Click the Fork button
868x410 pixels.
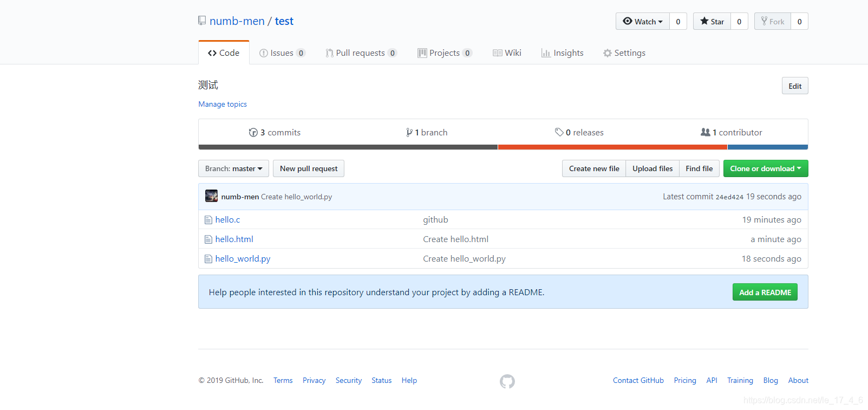click(x=773, y=21)
